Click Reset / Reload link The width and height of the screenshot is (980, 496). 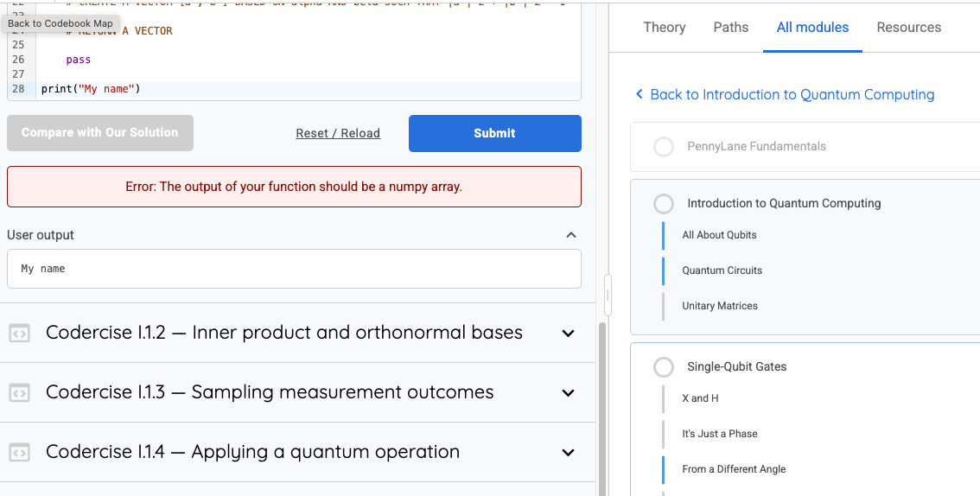338,133
